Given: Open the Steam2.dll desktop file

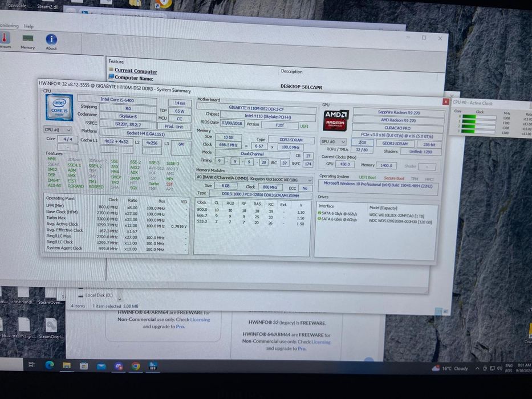Looking at the screenshot, I should (x=47, y=6).
